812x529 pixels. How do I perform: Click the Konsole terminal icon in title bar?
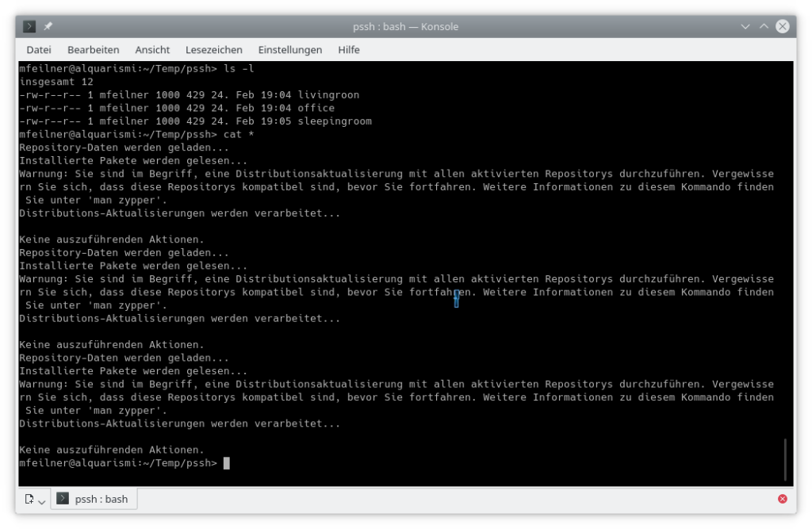coord(29,26)
